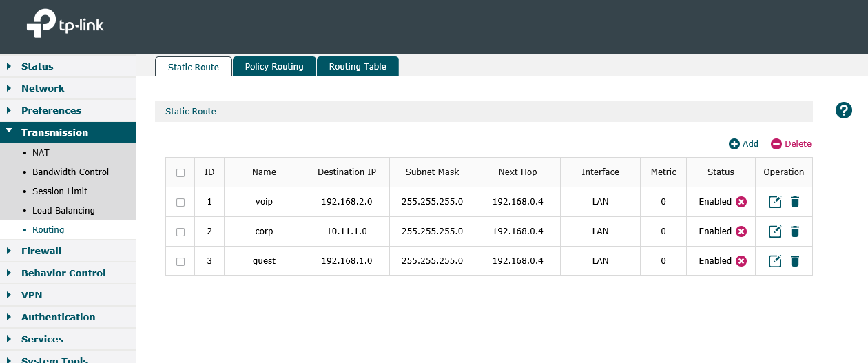Tick the checkbox for corp route row

(180, 232)
